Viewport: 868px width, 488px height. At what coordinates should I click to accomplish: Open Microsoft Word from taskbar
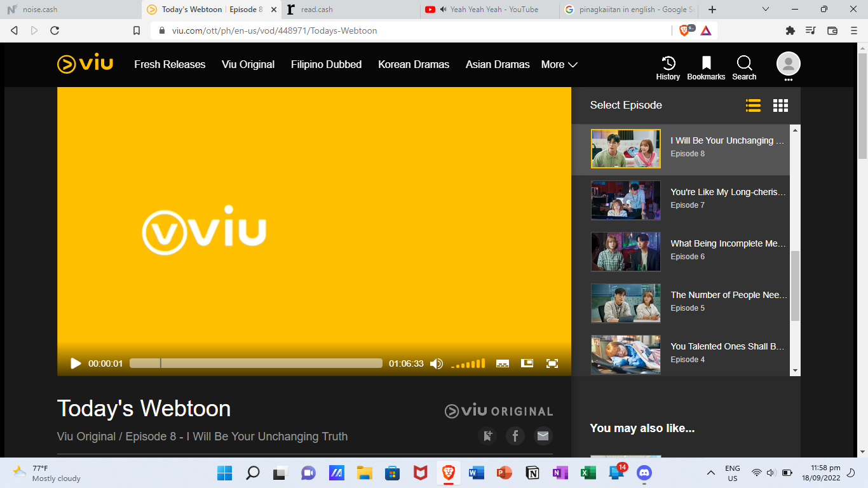pos(477,473)
